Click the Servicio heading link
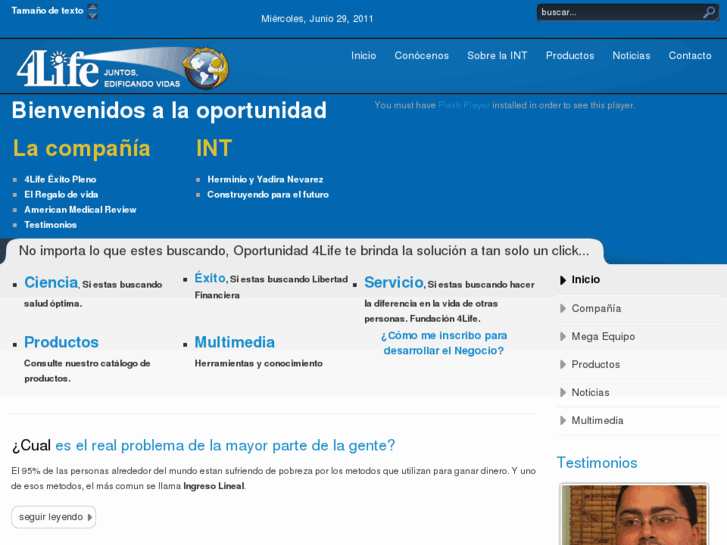Image resolution: width=727 pixels, height=545 pixels. (x=394, y=282)
